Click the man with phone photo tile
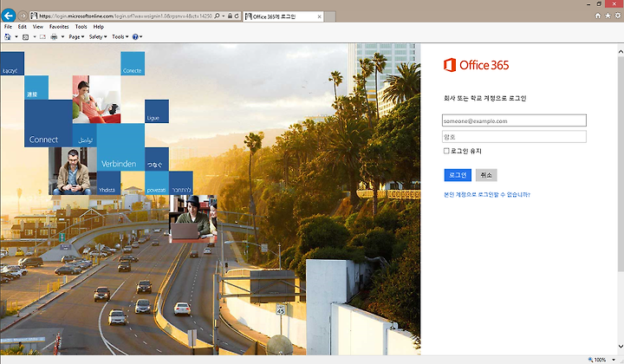The image size is (624, 364). click(x=73, y=171)
